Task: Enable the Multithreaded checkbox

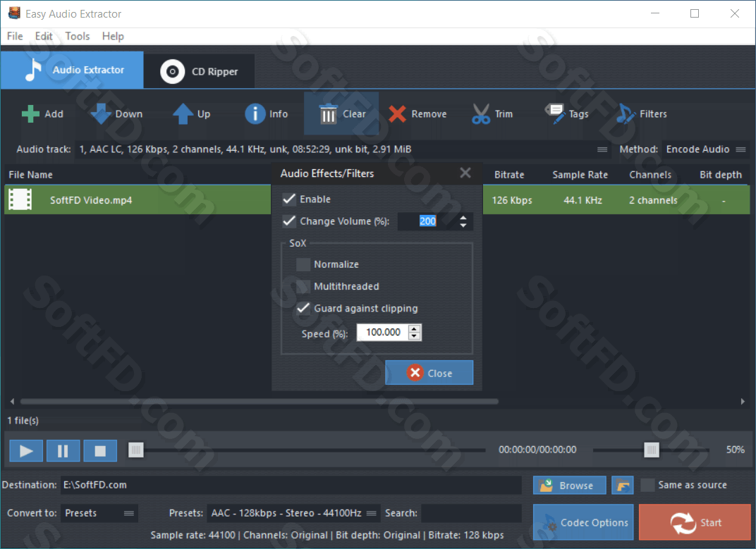Action: [x=303, y=286]
